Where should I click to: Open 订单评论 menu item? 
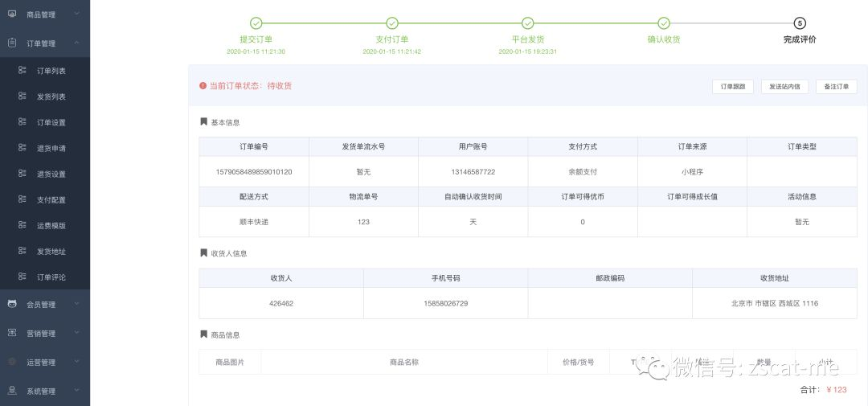pos(51,277)
